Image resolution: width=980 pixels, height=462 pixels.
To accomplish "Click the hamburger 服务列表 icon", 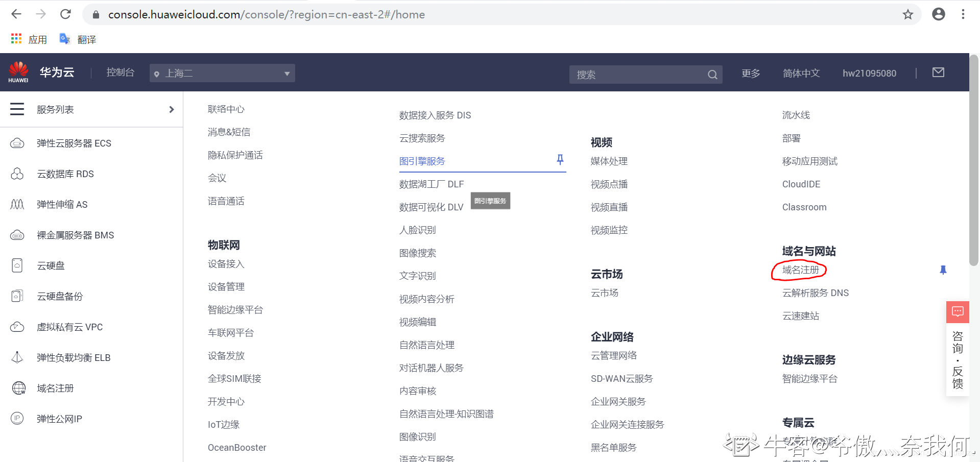I will [17, 109].
